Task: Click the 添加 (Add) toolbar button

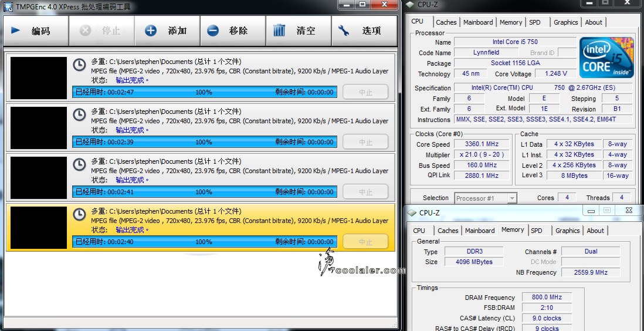Action: tap(167, 31)
